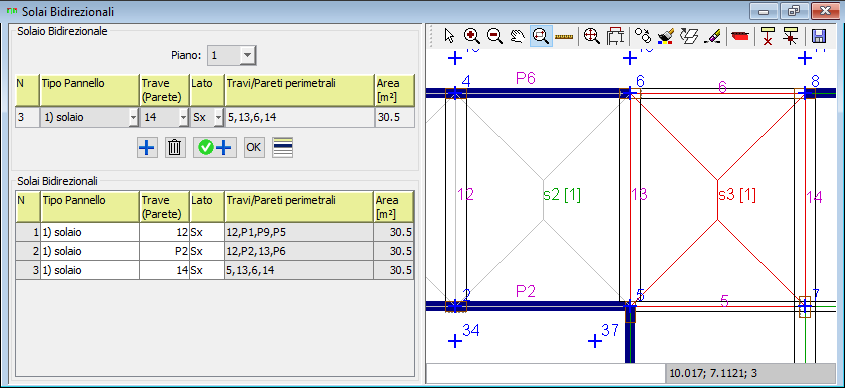
Task: Select list row with perimeter 12,P2,13,P6
Action: coord(214,252)
